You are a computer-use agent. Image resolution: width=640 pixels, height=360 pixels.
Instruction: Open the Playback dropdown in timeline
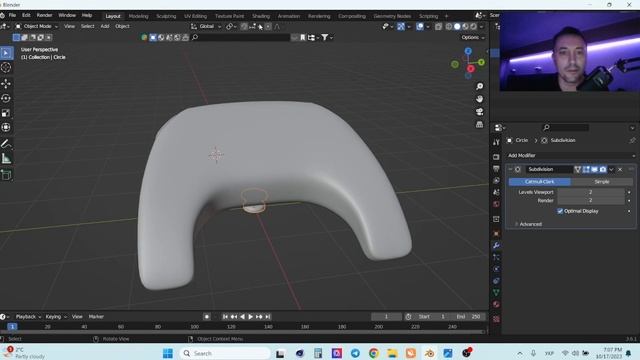(x=28, y=317)
